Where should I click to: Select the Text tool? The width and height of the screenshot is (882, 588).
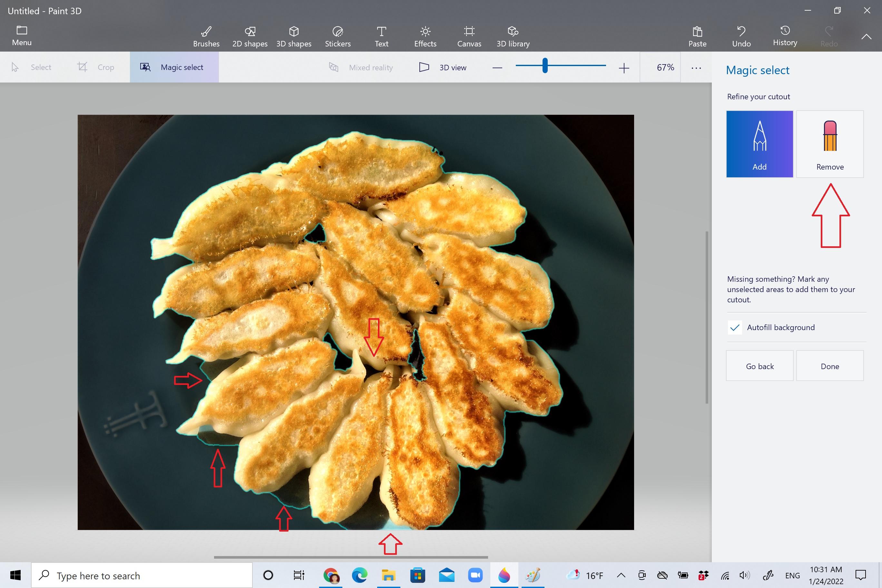[381, 36]
